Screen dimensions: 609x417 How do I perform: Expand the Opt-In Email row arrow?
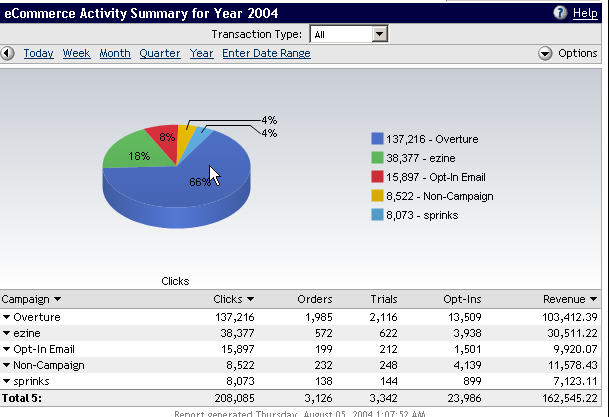6,349
